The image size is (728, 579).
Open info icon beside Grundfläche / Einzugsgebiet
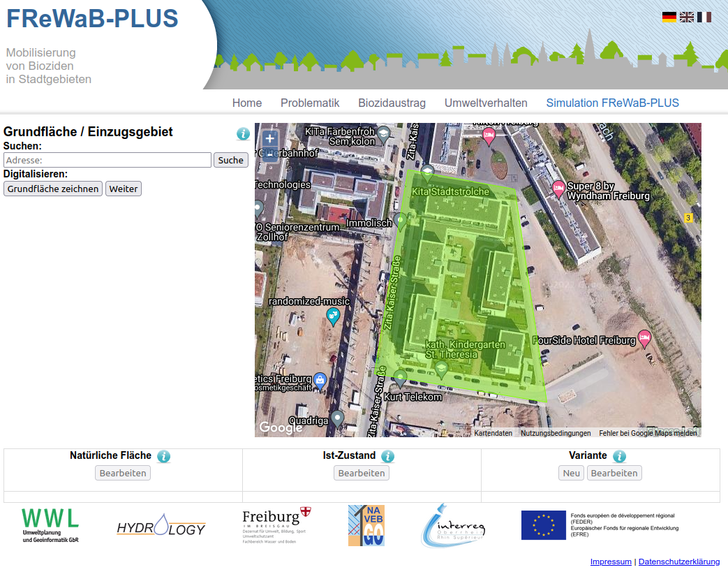pos(243,134)
